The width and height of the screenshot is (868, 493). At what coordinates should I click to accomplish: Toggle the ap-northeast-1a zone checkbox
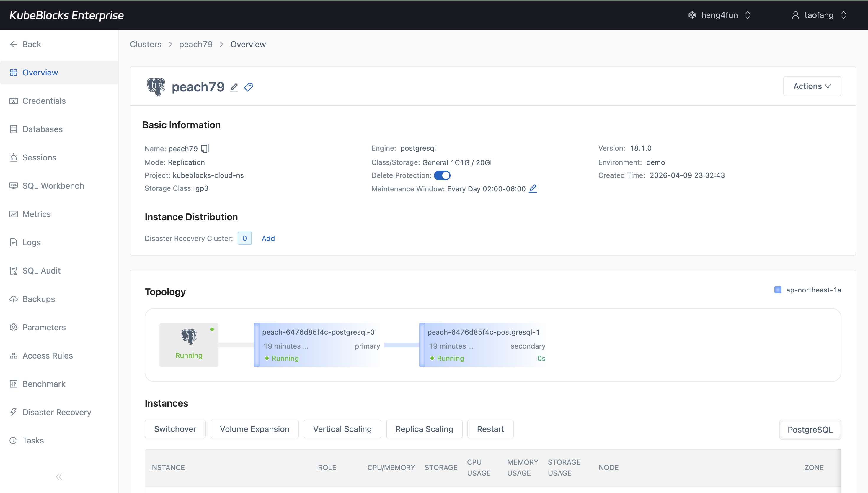pyautogui.click(x=779, y=290)
